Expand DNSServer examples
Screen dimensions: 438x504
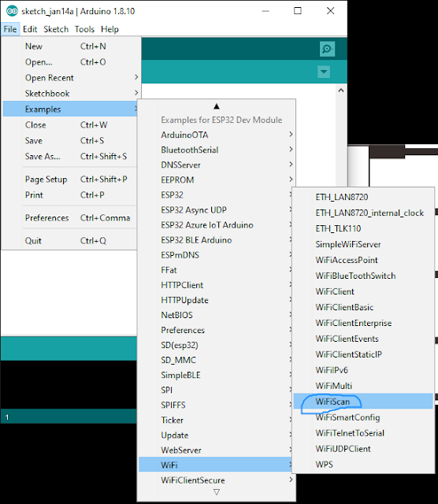tap(217, 165)
